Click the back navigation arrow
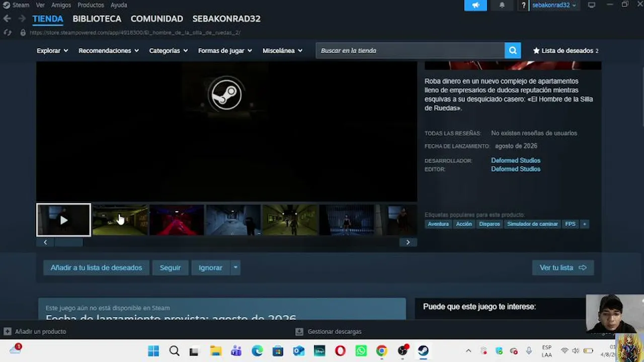This screenshot has width=644, height=362. point(7,19)
